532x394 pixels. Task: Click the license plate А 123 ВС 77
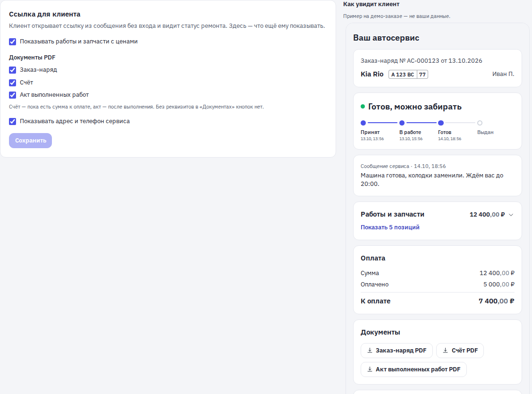click(x=408, y=74)
